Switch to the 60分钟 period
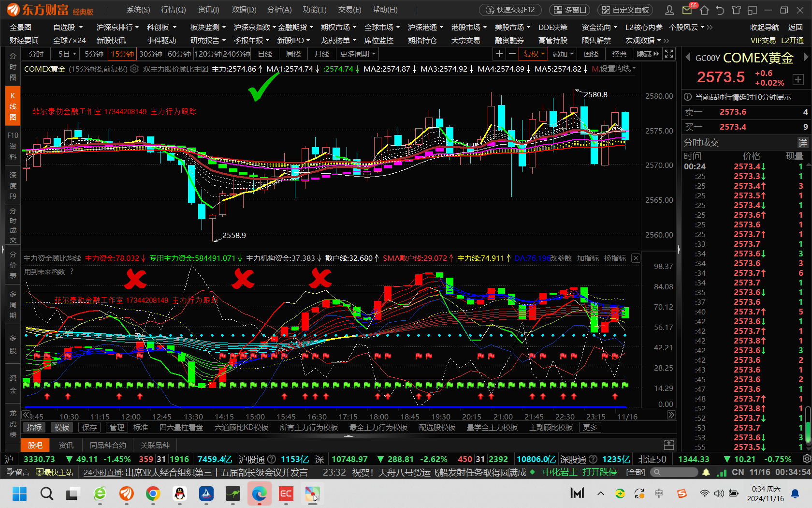This screenshot has width=812, height=508. click(179, 54)
